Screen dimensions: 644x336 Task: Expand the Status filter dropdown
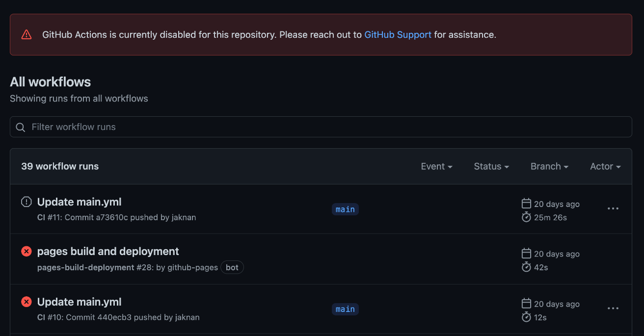(491, 167)
